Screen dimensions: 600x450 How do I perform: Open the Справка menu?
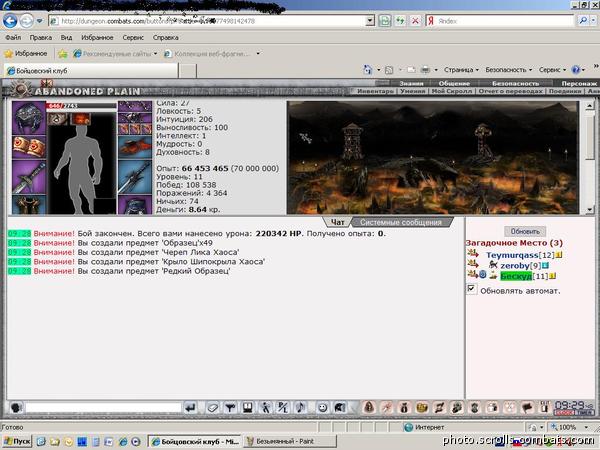tap(166, 38)
